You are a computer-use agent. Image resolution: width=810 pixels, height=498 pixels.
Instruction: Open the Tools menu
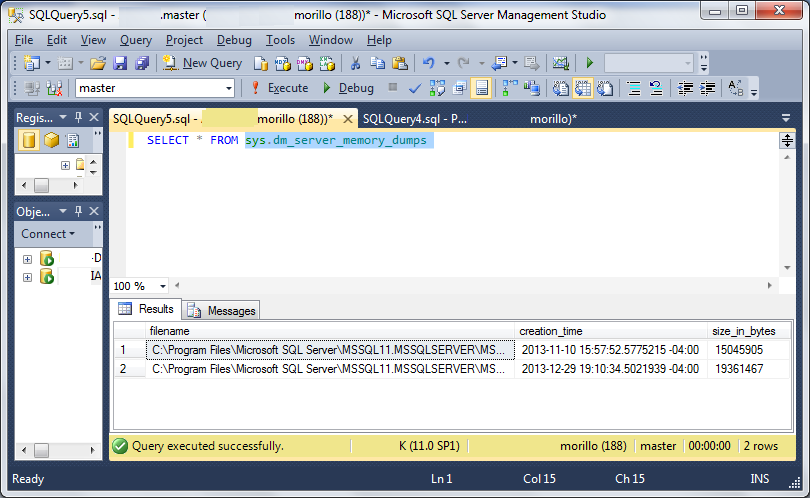[x=280, y=40]
